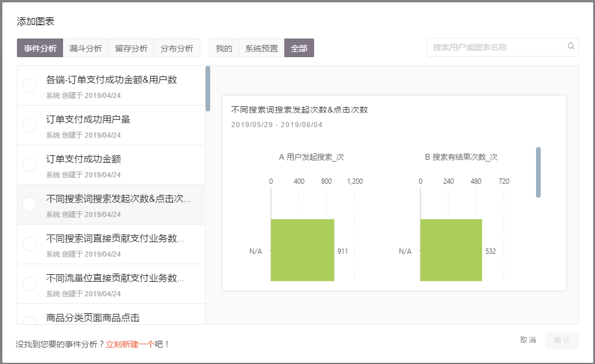
Task: Click the 搜索用户或图表名称 search field
Action: 496,47
